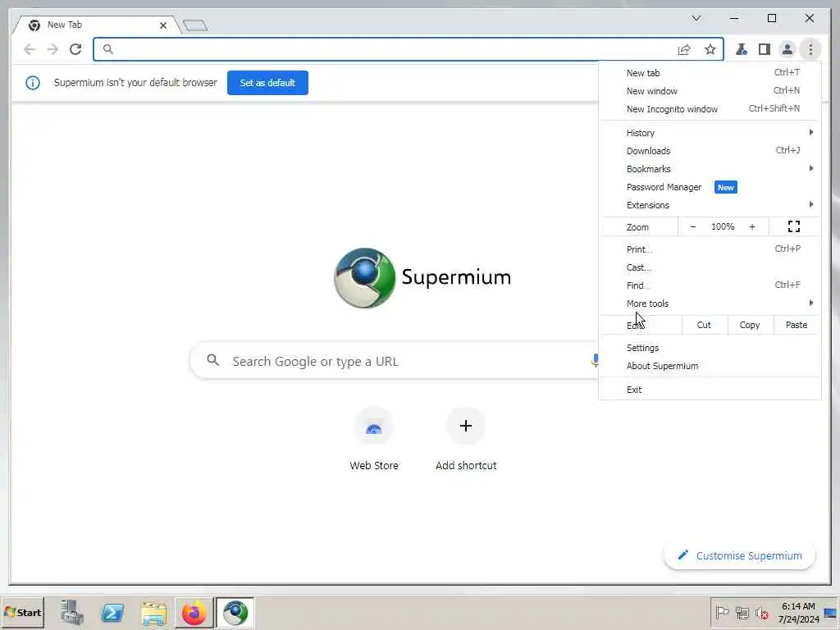Image resolution: width=840 pixels, height=630 pixels.
Task: Click the voice search microphone icon
Action: 594,361
